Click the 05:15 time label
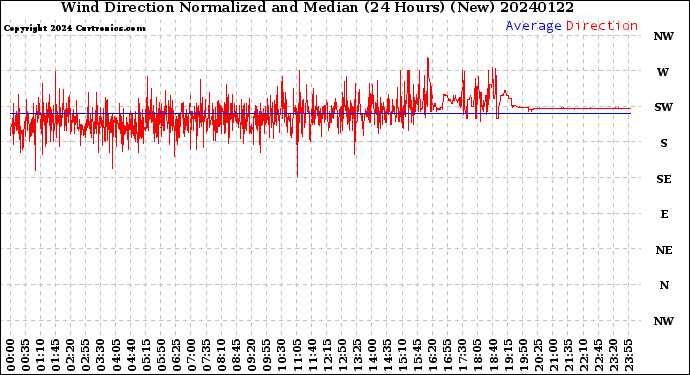This screenshot has width=690, height=375. tap(146, 355)
